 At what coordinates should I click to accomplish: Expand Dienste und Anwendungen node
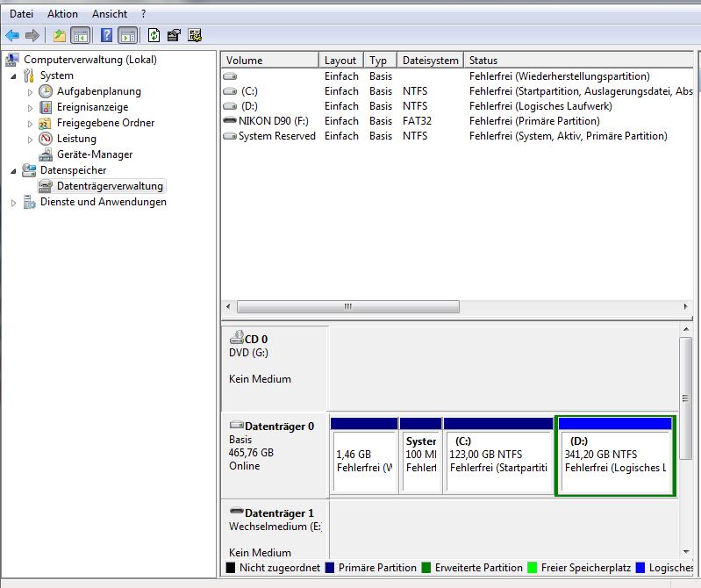pos(13,202)
